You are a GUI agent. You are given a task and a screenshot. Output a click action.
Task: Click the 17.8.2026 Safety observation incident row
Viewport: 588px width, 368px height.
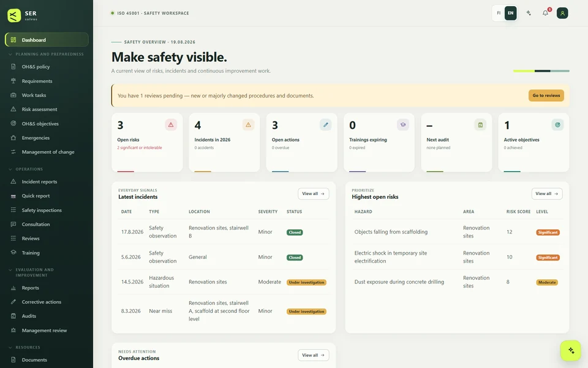tap(224, 232)
